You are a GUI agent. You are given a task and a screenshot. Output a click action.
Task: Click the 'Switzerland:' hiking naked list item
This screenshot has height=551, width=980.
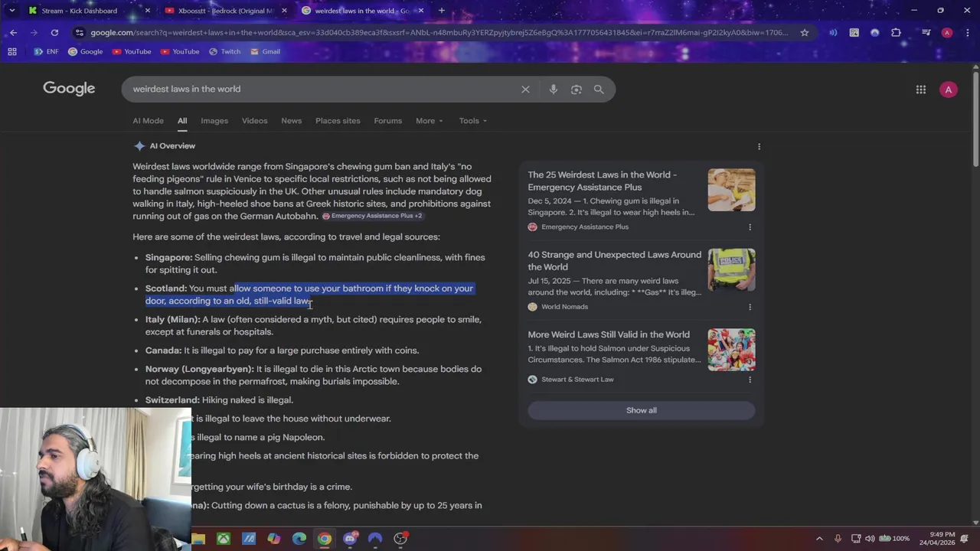click(x=219, y=400)
